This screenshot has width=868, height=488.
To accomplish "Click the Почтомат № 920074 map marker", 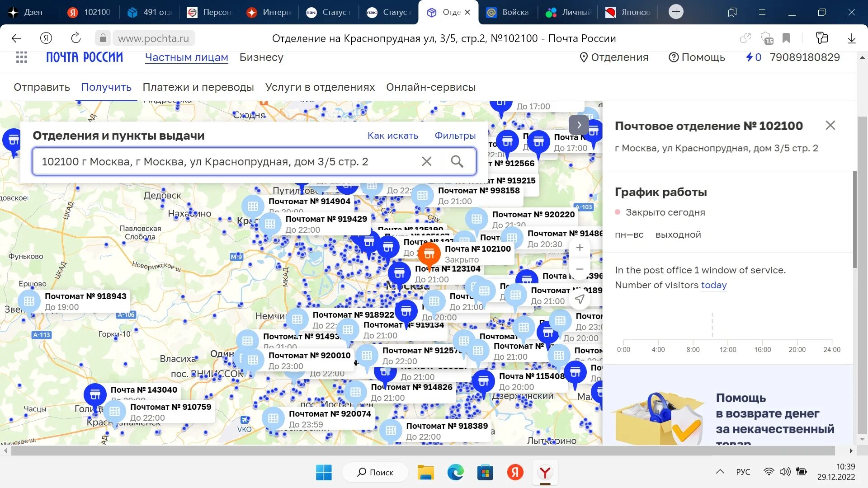I will (273, 419).
